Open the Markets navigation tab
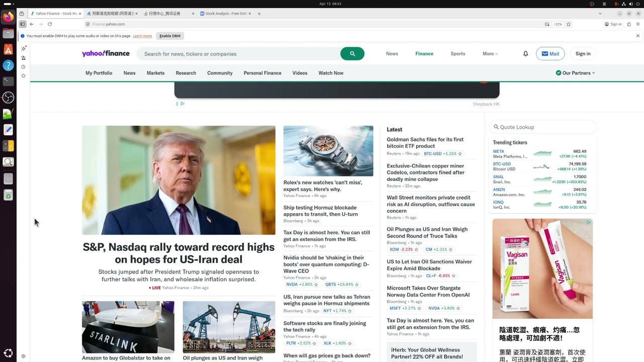This screenshot has height=362, width=644. (x=155, y=73)
